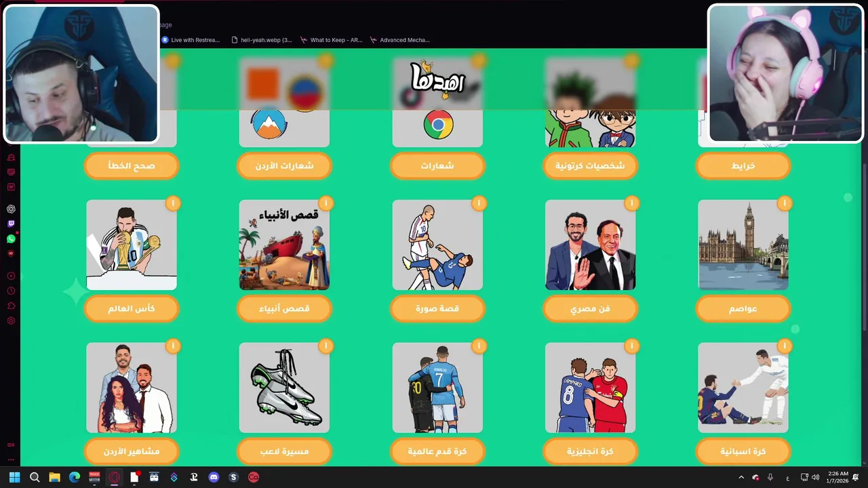868x488 pixels.
Task: Open the Live with Restrea... bookmark
Action: (191, 40)
